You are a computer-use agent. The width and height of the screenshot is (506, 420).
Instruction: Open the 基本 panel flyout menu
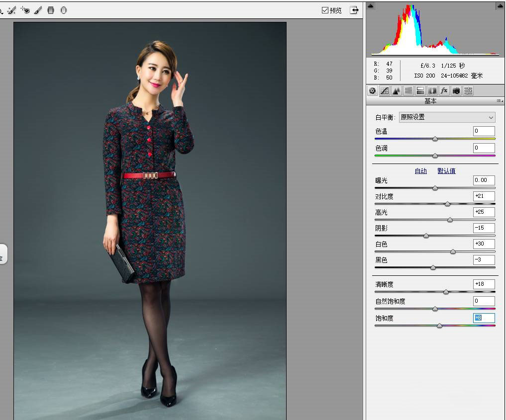coord(499,101)
